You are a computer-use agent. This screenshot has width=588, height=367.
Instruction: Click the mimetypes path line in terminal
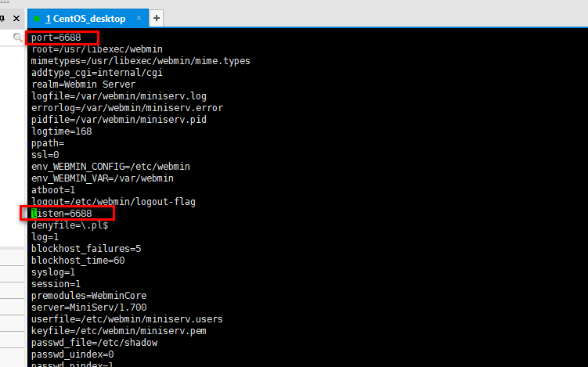(x=141, y=61)
